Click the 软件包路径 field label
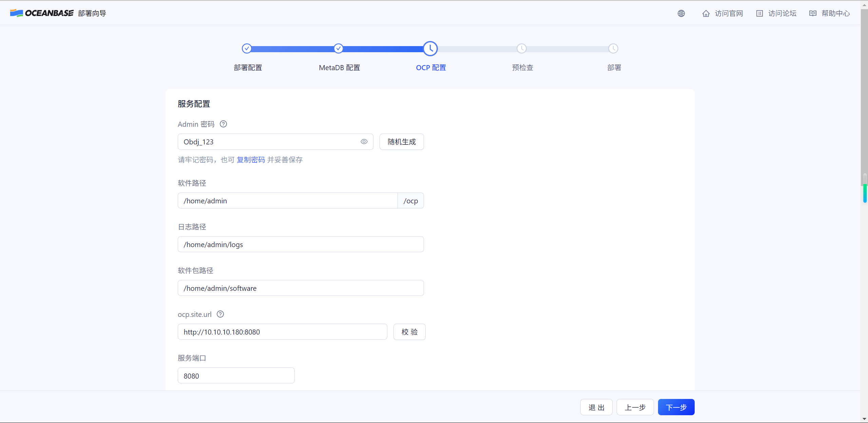Screen dimensions: 868x423 click(x=196, y=270)
